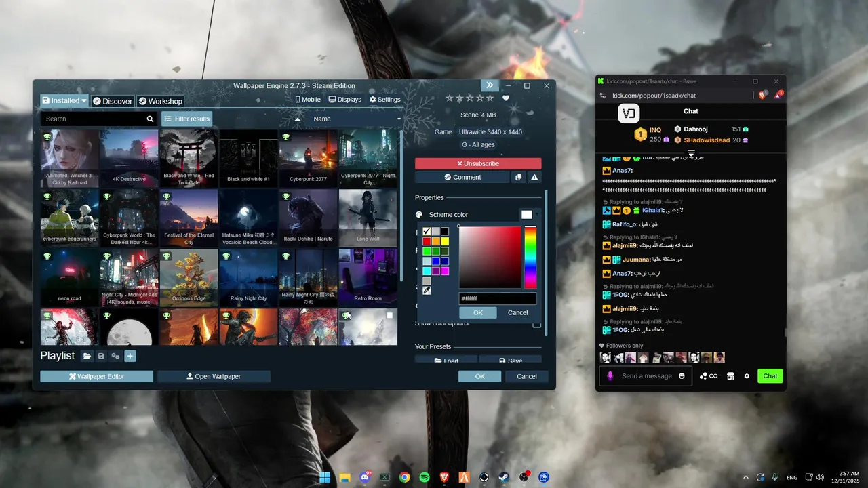Open Spotify from the taskbar

coord(425,477)
